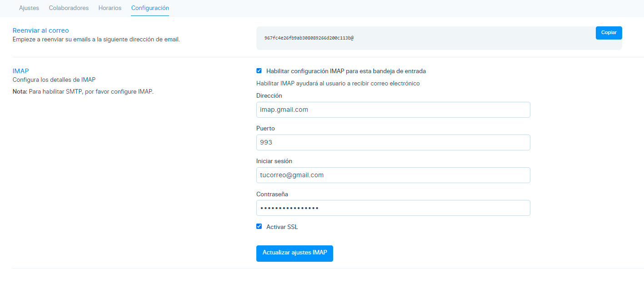Click the Contraseña field label
Viewport: 644px width, 289px height.
[x=272, y=194]
